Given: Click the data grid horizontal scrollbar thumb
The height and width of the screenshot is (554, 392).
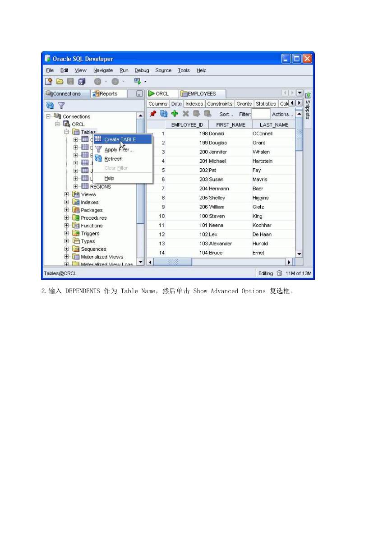Looking at the screenshot, I should [173, 262].
